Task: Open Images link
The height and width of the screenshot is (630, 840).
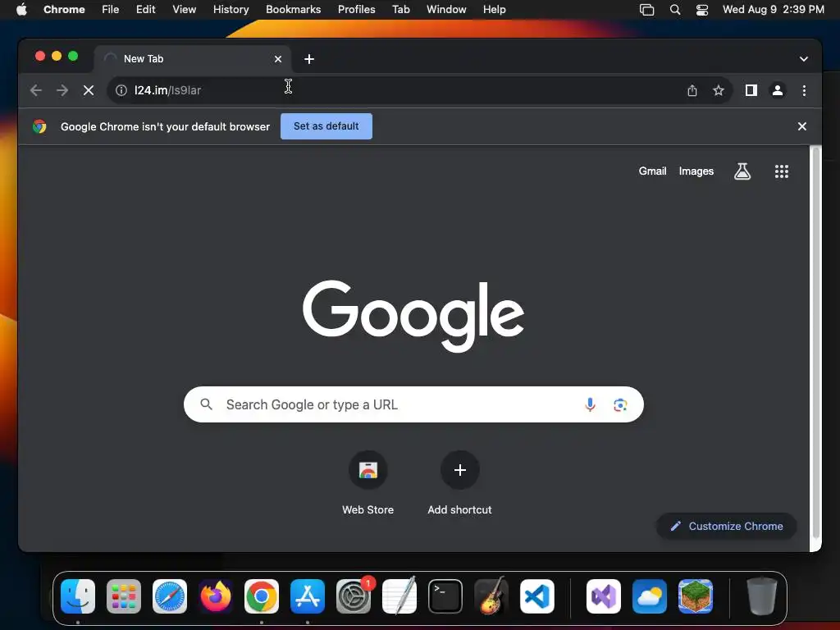Action: (696, 171)
